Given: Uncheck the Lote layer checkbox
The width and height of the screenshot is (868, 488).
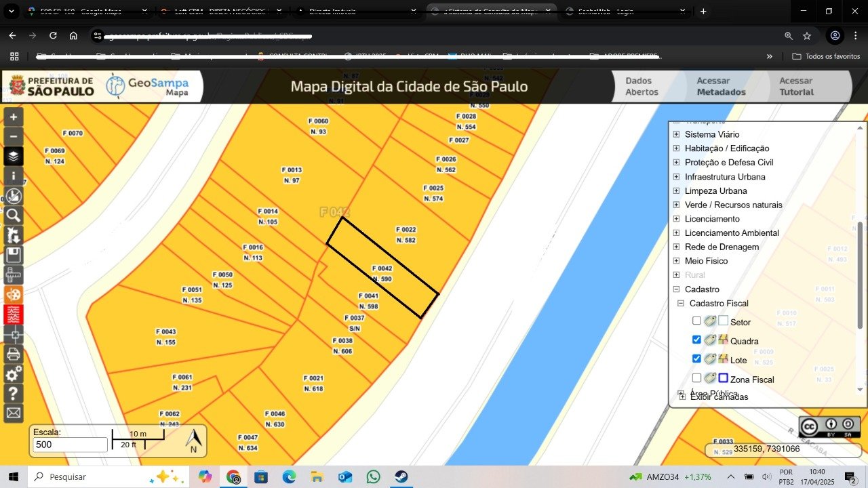Looking at the screenshot, I should 696,359.
